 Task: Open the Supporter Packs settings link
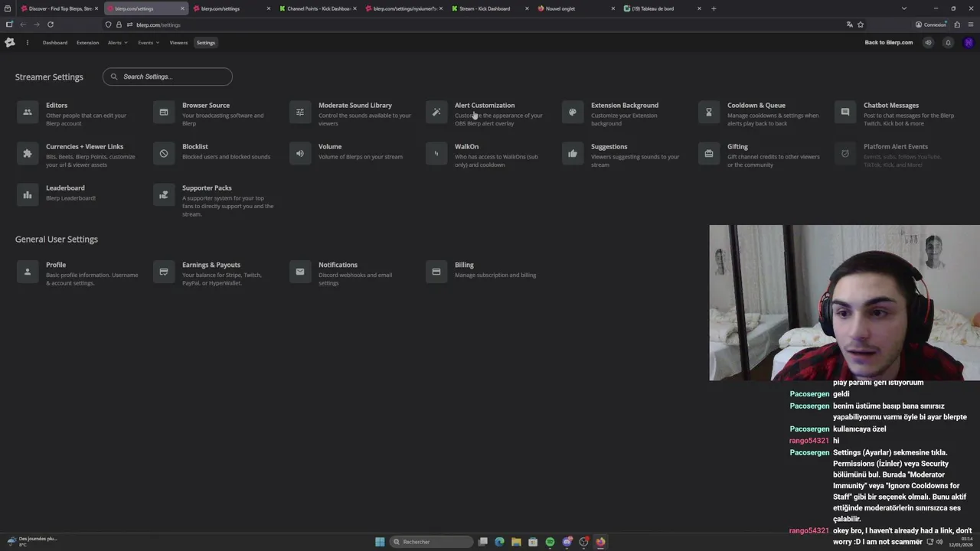[x=207, y=188]
